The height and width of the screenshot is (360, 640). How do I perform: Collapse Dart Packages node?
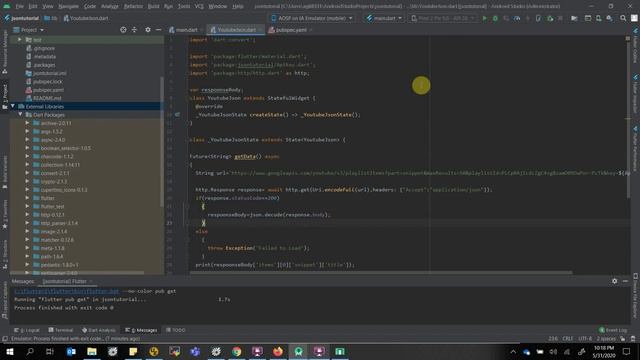click(20, 115)
